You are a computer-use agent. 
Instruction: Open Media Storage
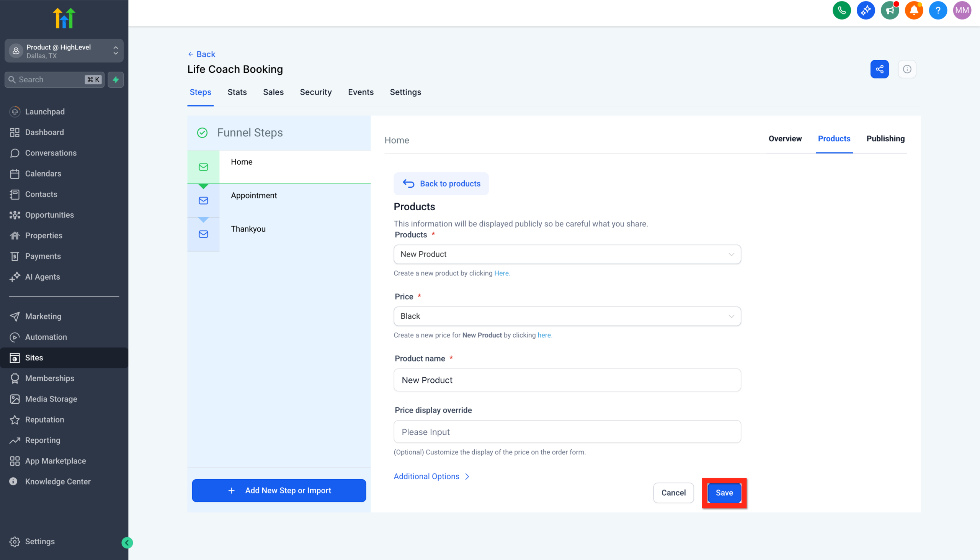coord(51,399)
